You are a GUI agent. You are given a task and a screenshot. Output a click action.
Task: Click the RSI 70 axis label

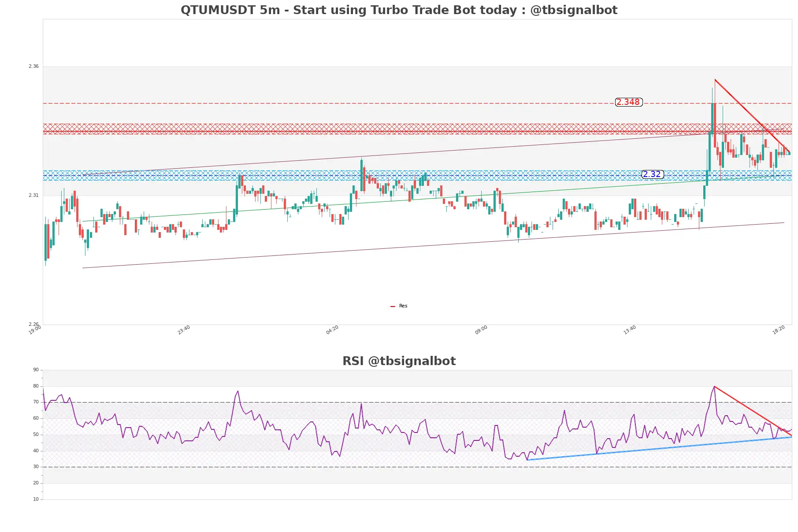click(36, 402)
